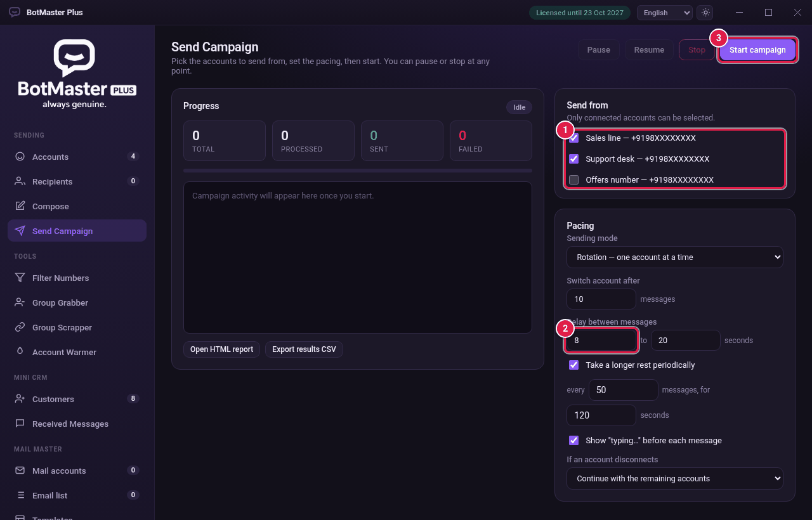The height and width of the screenshot is (520, 812).
Task: Click the minimum delay field showing 8
Action: point(601,341)
